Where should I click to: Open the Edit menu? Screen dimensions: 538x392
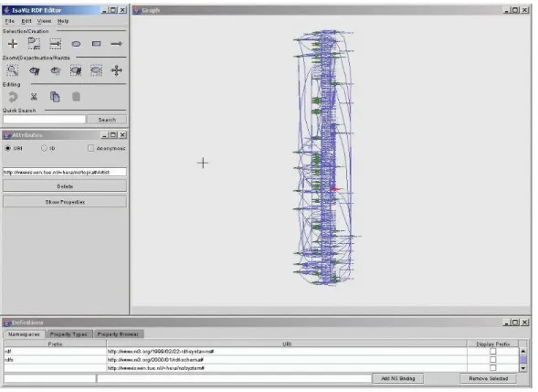click(26, 21)
